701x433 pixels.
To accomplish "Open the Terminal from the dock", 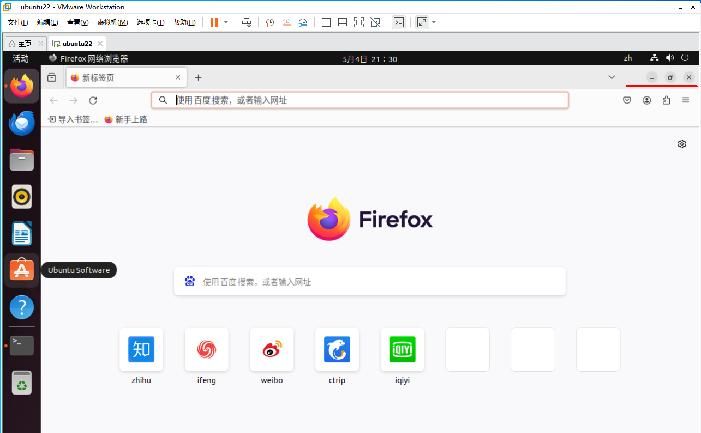I will tap(21, 345).
